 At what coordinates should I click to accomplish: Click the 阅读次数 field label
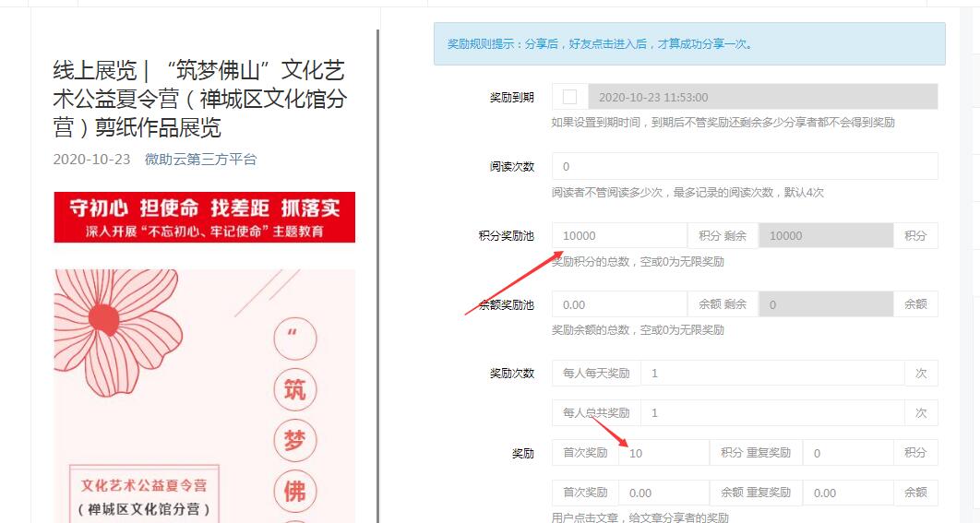coord(512,166)
